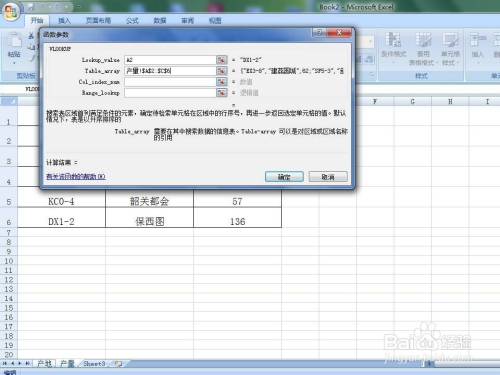Screen dimensions: 500x375
Task: Click the collapse-dialog icon beside Table_array
Action: point(222,71)
